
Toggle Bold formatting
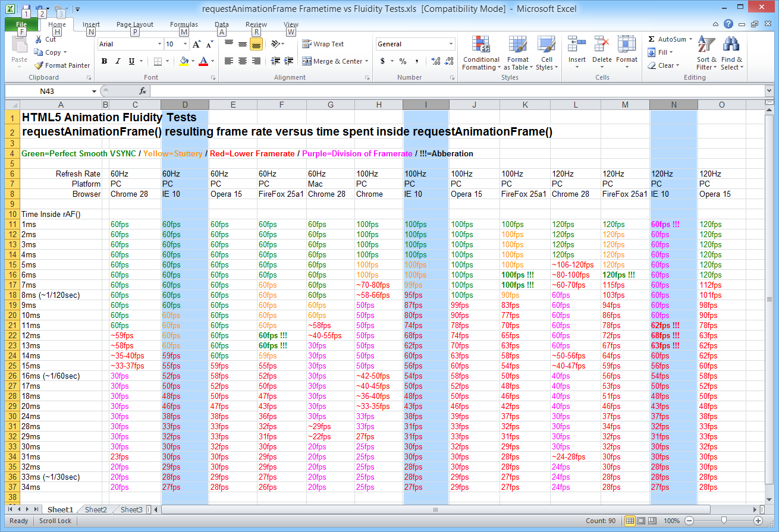point(104,61)
